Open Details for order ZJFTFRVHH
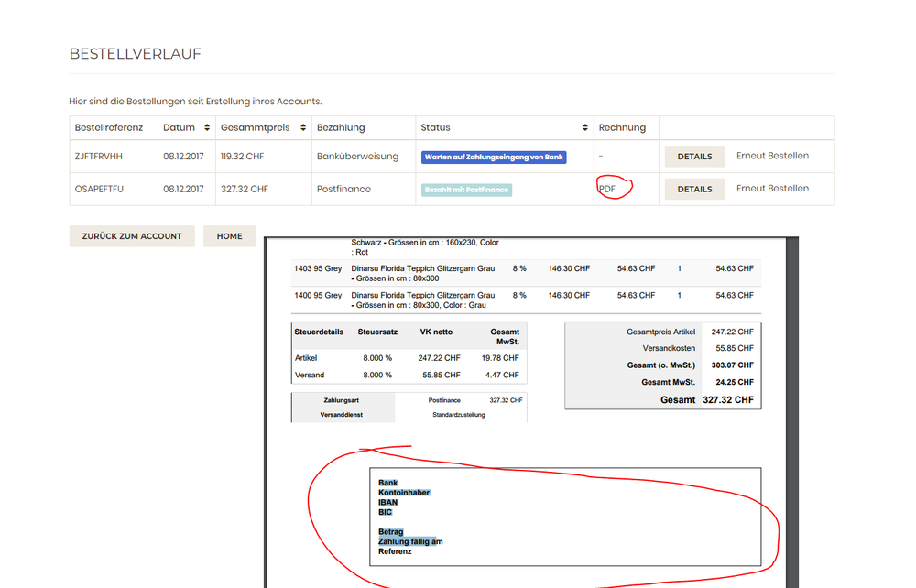 694,157
